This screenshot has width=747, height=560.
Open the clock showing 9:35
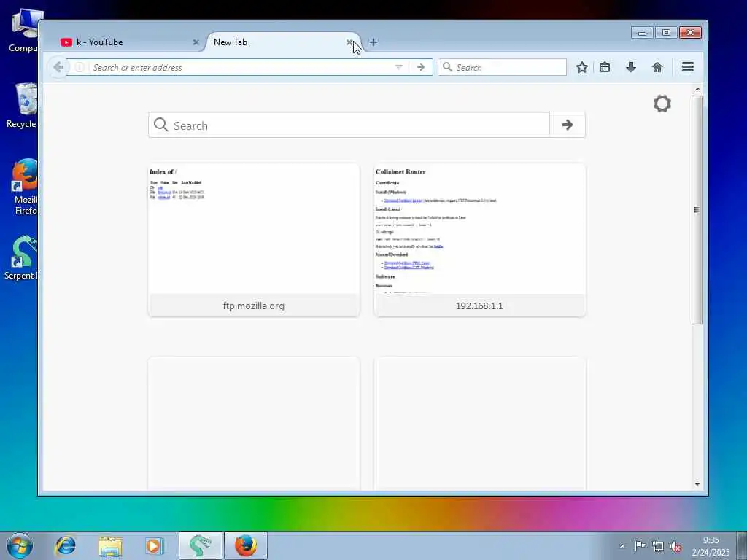tap(711, 546)
